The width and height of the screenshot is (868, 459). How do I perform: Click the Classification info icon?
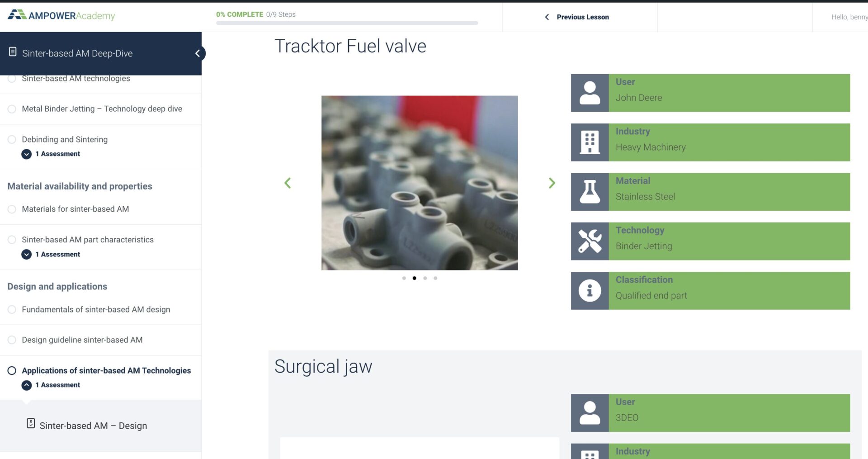click(x=590, y=290)
